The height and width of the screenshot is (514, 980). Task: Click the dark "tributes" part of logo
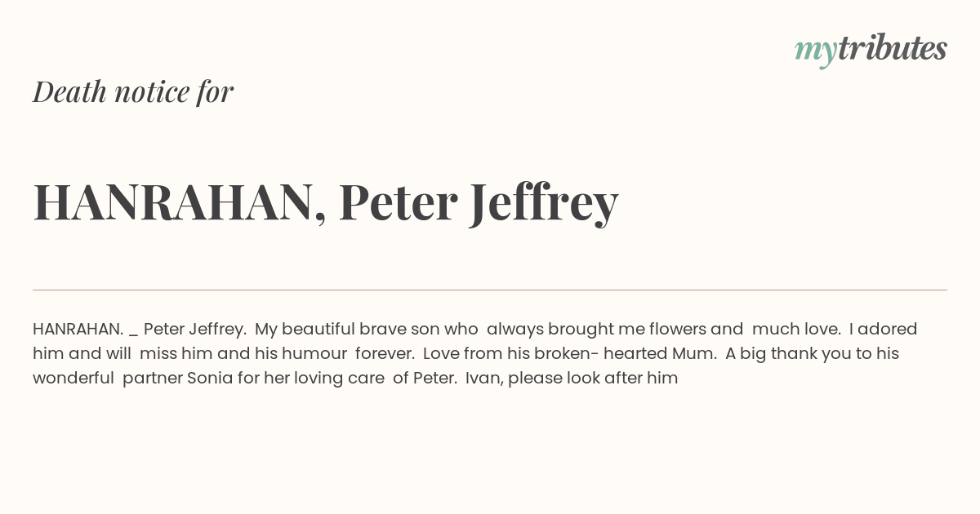click(x=892, y=48)
